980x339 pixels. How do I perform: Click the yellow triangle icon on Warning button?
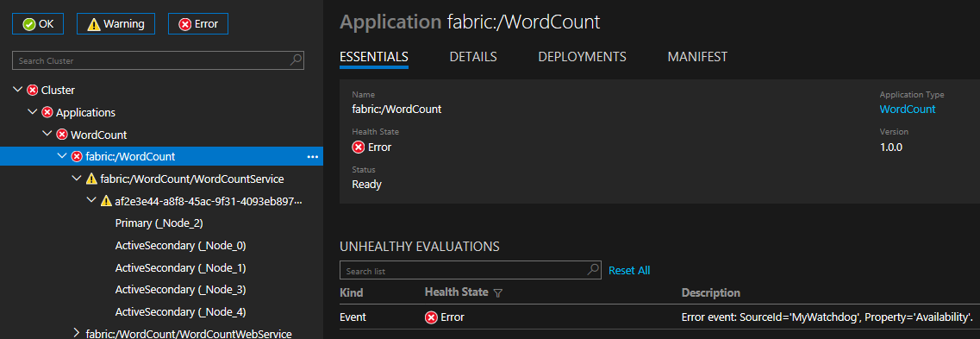pyautogui.click(x=94, y=24)
